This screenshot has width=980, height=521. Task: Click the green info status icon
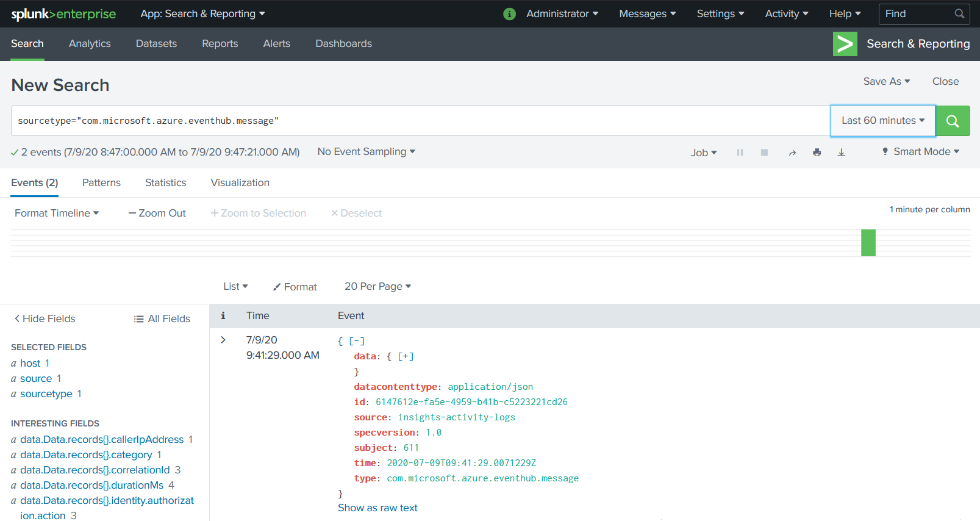tap(510, 14)
